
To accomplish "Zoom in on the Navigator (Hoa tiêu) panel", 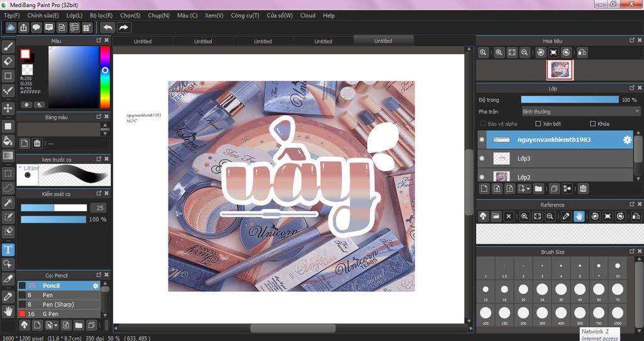I will coord(499,53).
